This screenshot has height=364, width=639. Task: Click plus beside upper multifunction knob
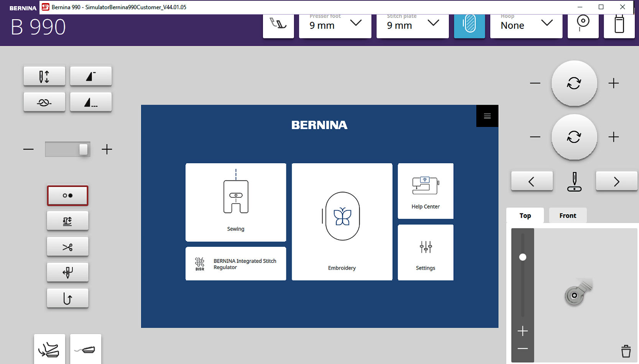[614, 83]
